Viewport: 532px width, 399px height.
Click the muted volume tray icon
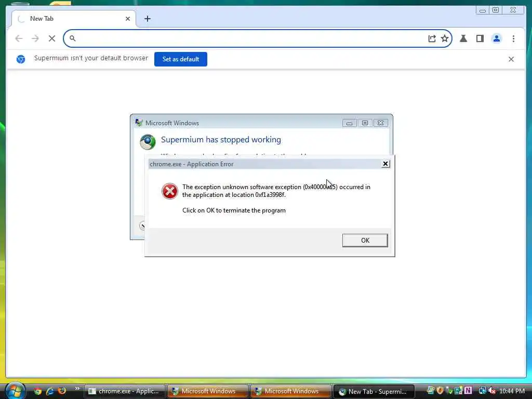click(x=492, y=391)
